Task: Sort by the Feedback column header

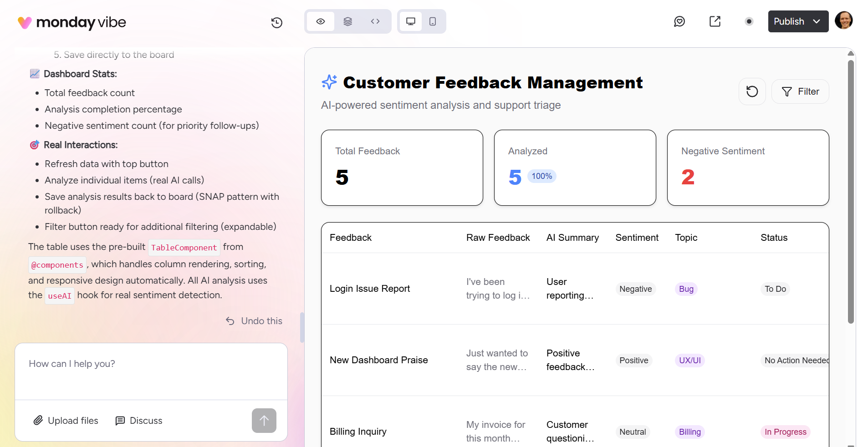Action: 351,238
